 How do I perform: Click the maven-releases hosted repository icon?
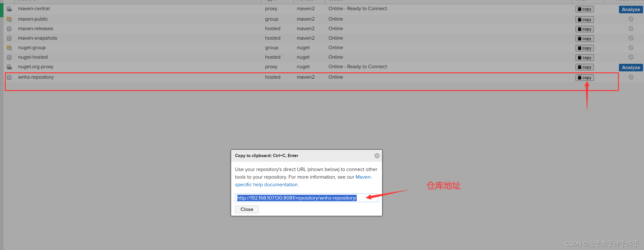[9, 29]
